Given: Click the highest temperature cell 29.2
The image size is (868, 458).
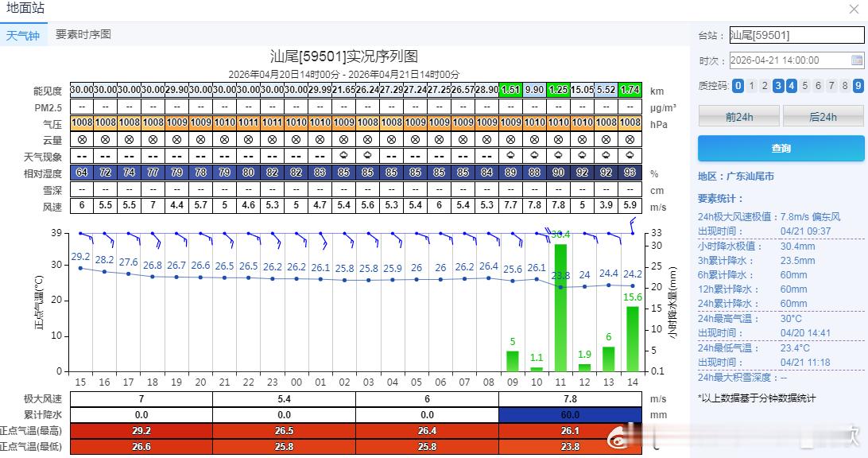Looking at the screenshot, I should [x=141, y=431].
